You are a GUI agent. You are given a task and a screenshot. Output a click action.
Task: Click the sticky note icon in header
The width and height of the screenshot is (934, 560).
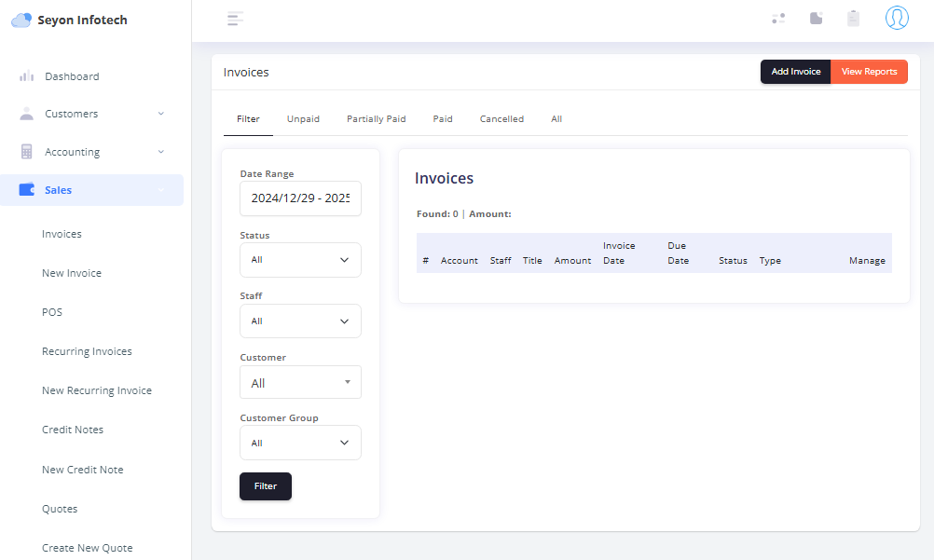pos(817,18)
